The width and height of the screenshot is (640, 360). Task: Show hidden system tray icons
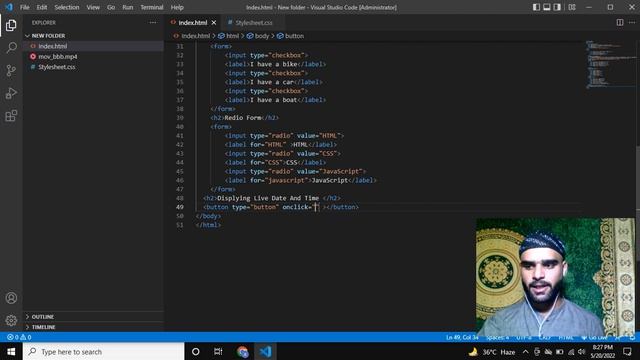tap(525, 352)
